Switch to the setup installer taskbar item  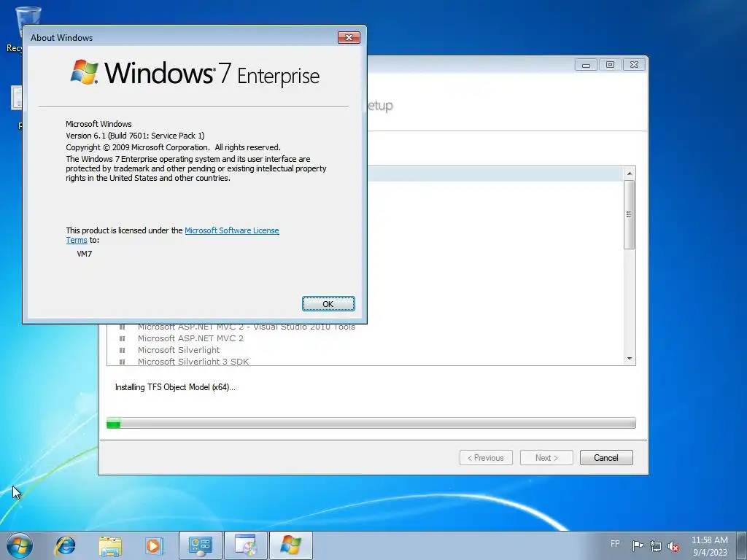click(x=246, y=545)
